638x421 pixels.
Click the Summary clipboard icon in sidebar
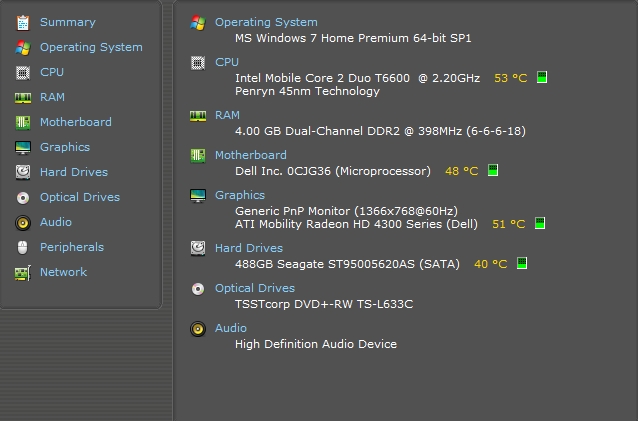tap(23, 23)
